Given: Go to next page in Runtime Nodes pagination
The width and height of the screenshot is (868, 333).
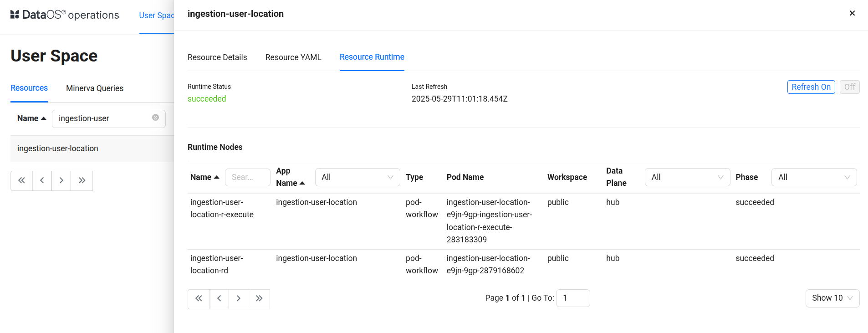Looking at the screenshot, I should [x=238, y=299].
